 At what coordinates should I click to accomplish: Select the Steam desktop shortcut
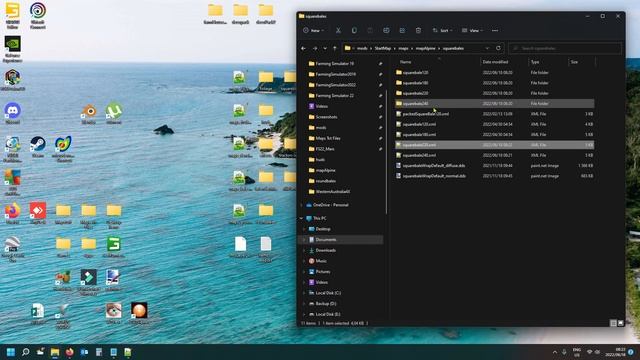(38, 147)
